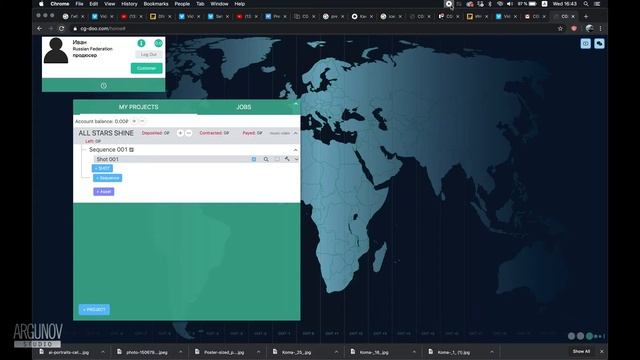
Task: Click the power icon on the green profile bar
Action: tap(104, 86)
